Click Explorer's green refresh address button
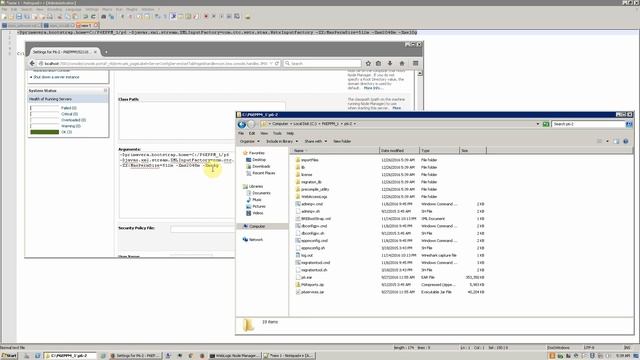This screenshot has height=360, width=640. [x=546, y=124]
